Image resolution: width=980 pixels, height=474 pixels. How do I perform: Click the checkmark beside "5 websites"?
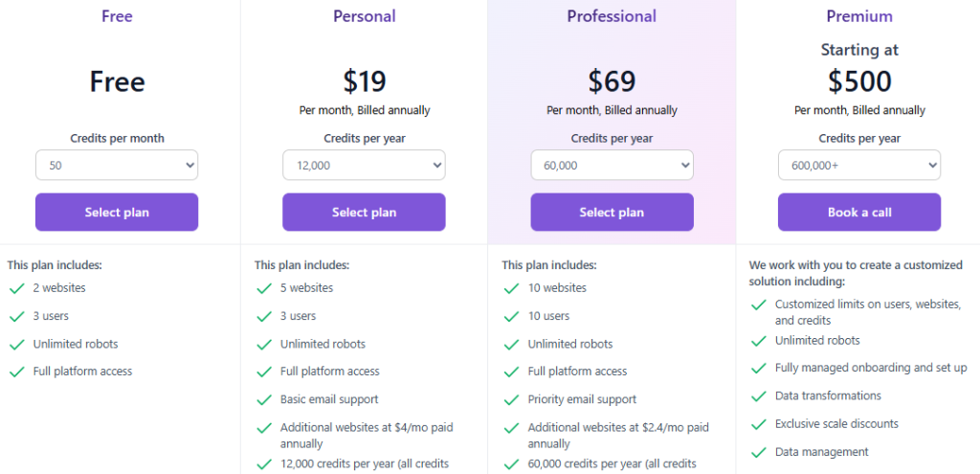(263, 288)
